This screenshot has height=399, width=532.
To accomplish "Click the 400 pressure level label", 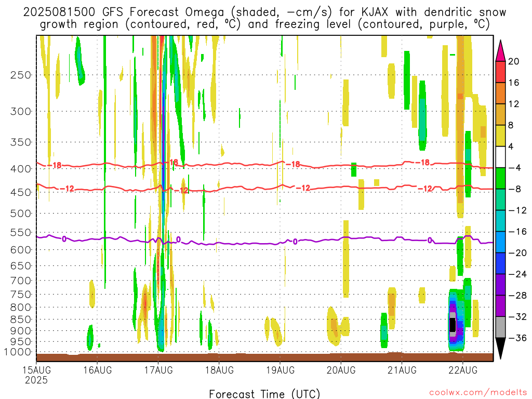I will 21,169.
